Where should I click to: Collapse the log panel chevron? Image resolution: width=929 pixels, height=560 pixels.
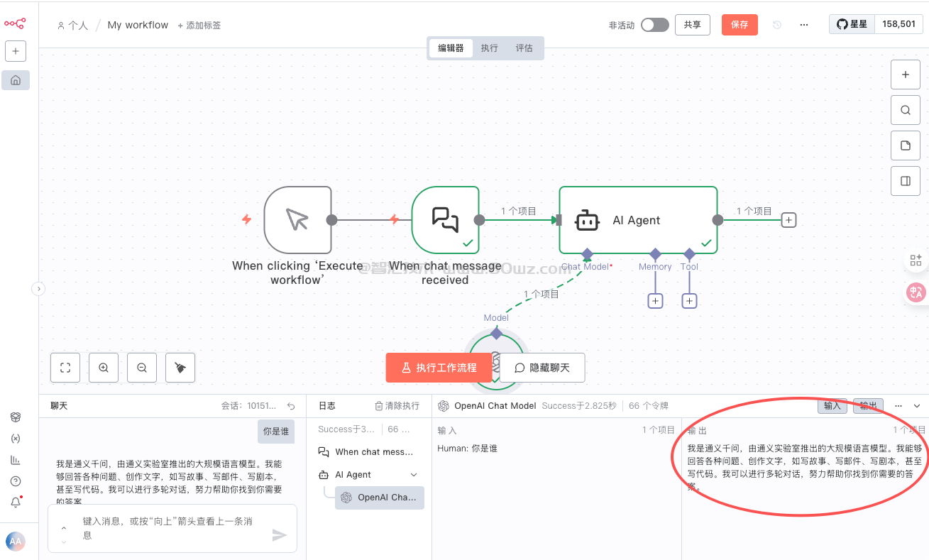[917, 406]
